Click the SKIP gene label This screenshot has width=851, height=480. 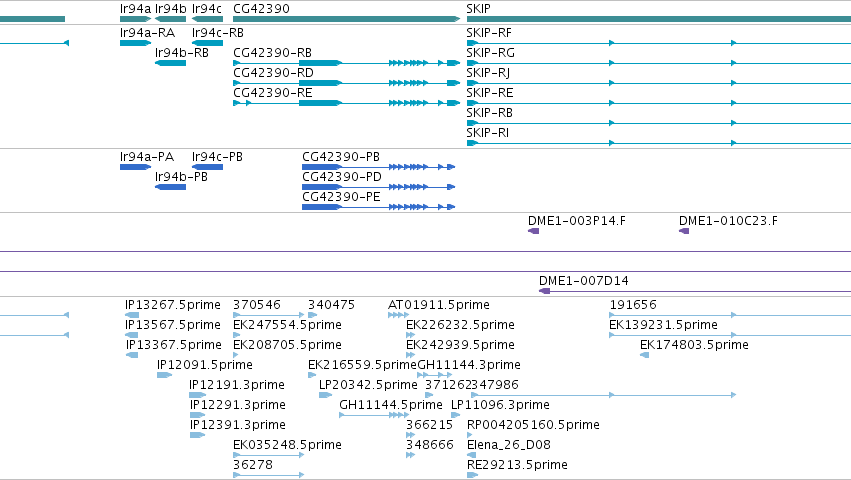click(478, 9)
